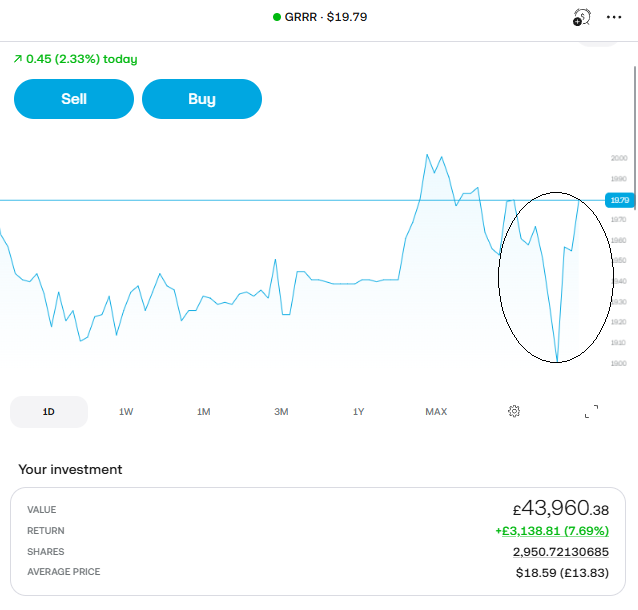Click the lowest dip on the chart
This screenshot has height=610, width=638.
[x=556, y=359]
